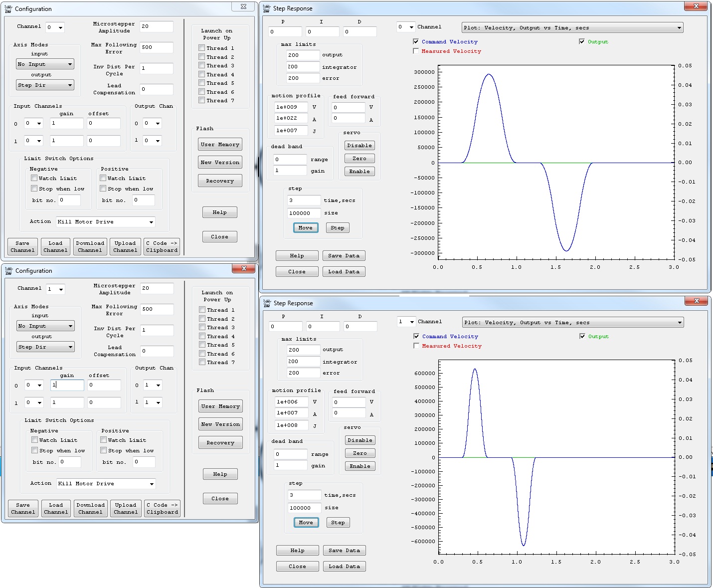Check Thread 3 in the channel 1 Configuration window
The width and height of the screenshot is (713, 588).
click(x=202, y=328)
